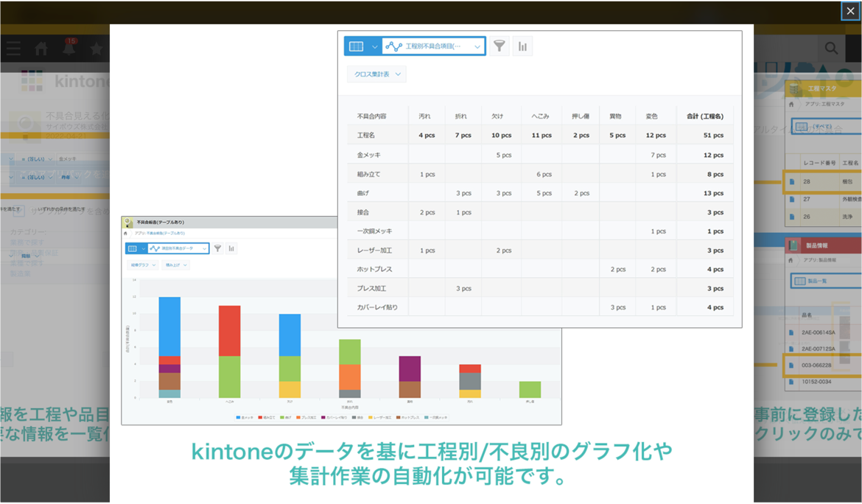
Task: Expand the chevron beside the cross-table view icon
Action: click(x=374, y=46)
